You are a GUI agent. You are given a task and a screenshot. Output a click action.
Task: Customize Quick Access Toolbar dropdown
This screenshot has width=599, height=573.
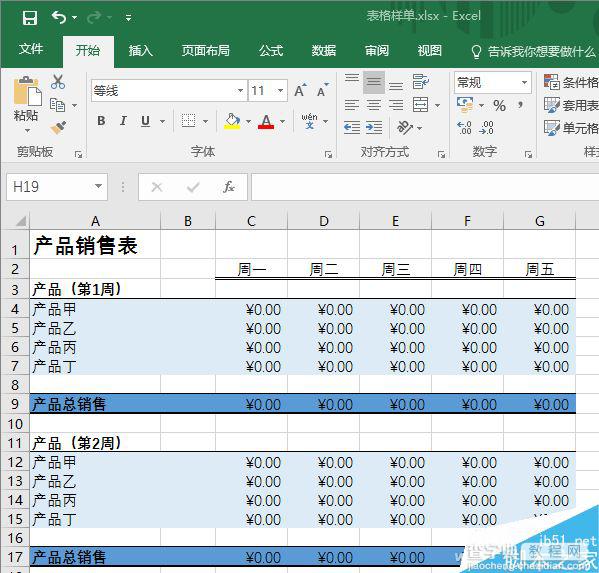pos(128,18)
